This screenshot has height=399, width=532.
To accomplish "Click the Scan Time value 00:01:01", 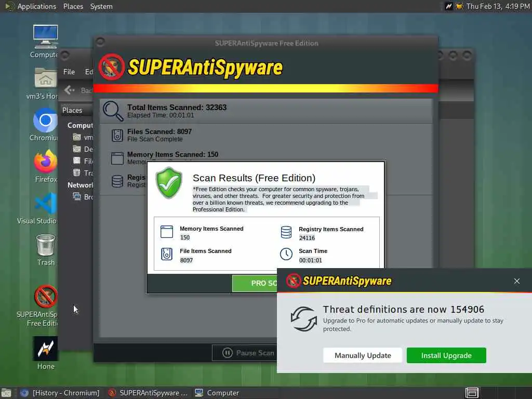I will click(311, 260).
